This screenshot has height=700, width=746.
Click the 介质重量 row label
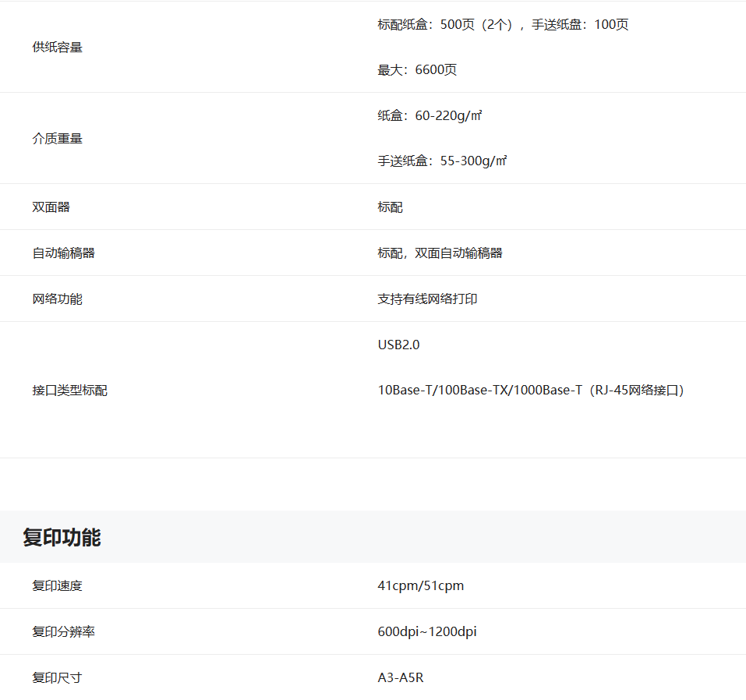click(57, 139)
